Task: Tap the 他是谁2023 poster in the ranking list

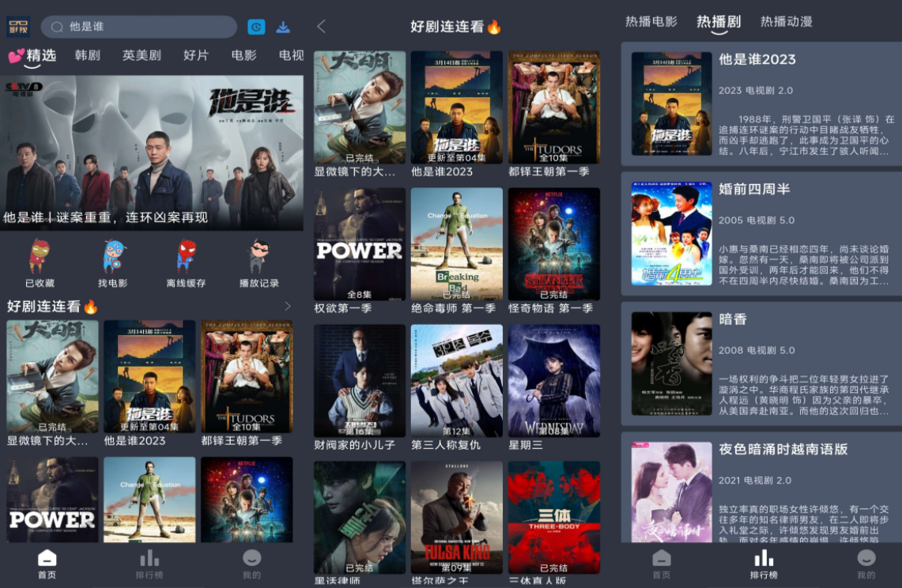Action: [x=671, y=104]
